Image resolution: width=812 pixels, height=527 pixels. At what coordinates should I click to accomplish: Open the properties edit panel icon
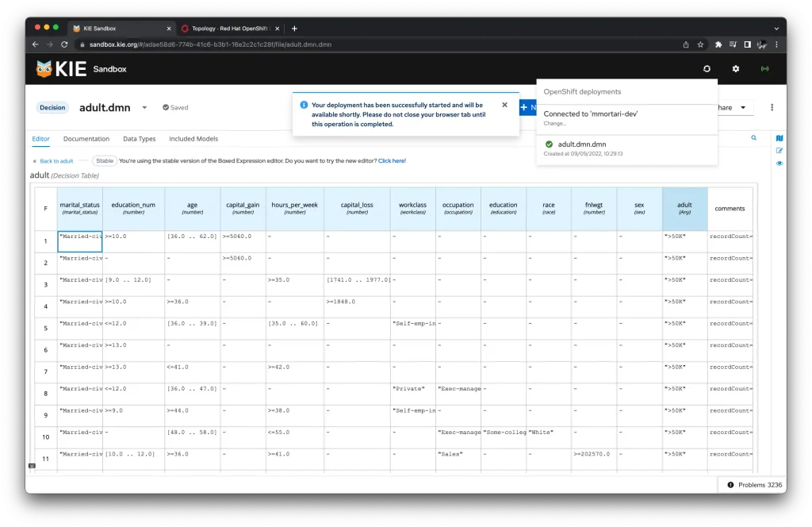(x=779, y=151)
